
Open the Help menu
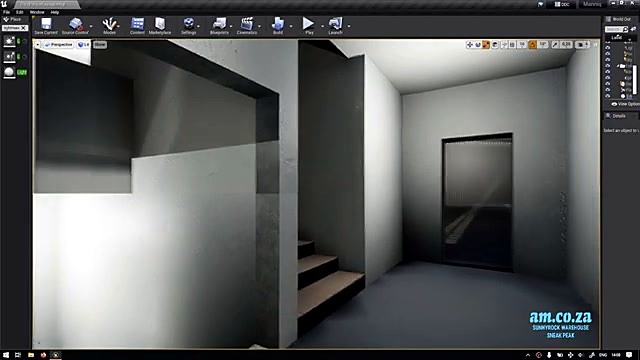55,12
